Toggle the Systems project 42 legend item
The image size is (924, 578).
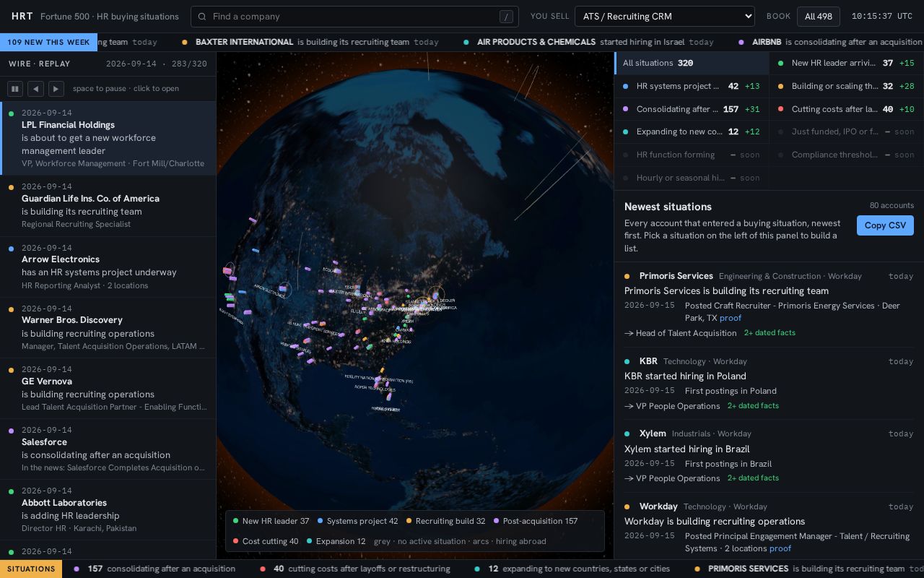click(x=357, y=521)
